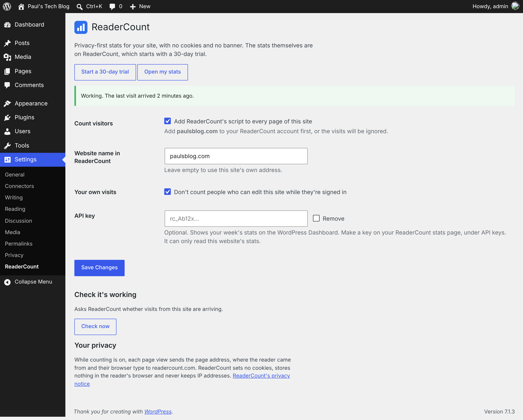Open Reading settings submenu item
The height and width of the screenshot is (420, 523).
tap(15, 209)
